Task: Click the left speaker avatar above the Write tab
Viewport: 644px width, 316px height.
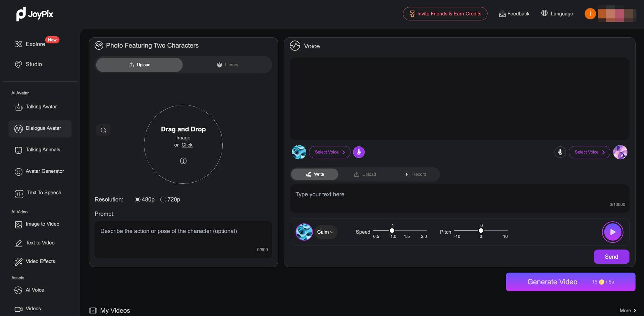Action: (299, 152)
